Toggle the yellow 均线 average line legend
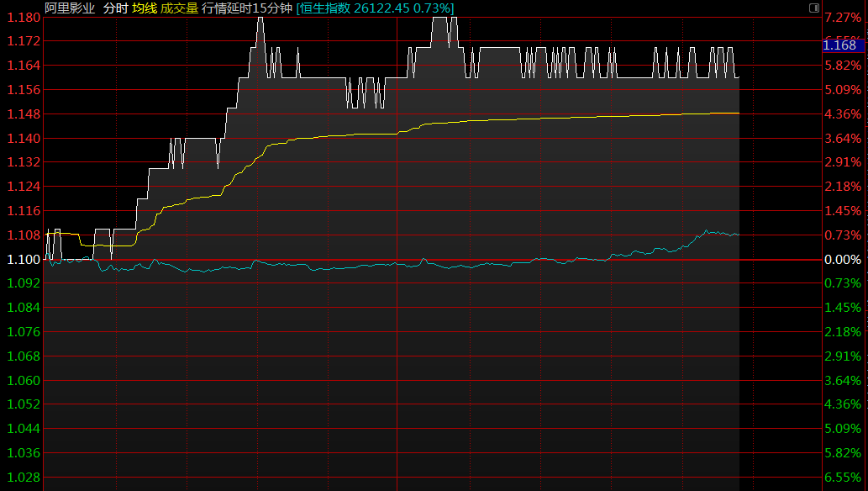Viewport: 868px width, 491px height. tap(145, 8)
